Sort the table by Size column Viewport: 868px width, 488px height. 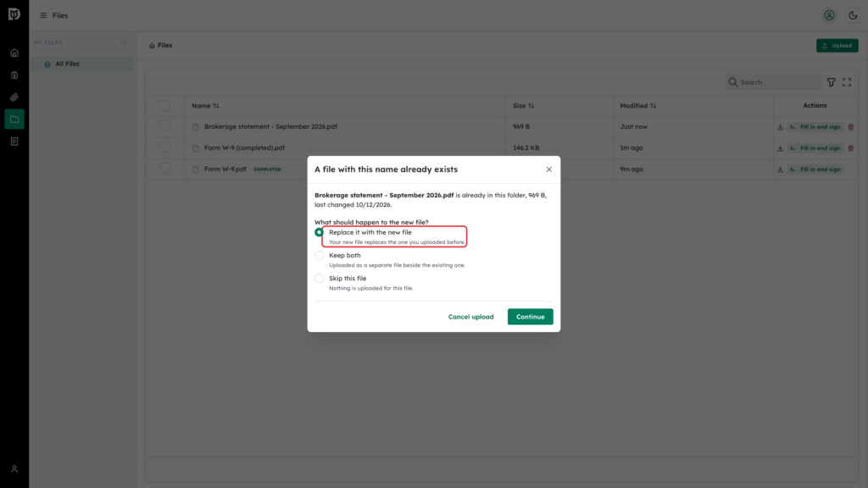click(x=523, y=106)
